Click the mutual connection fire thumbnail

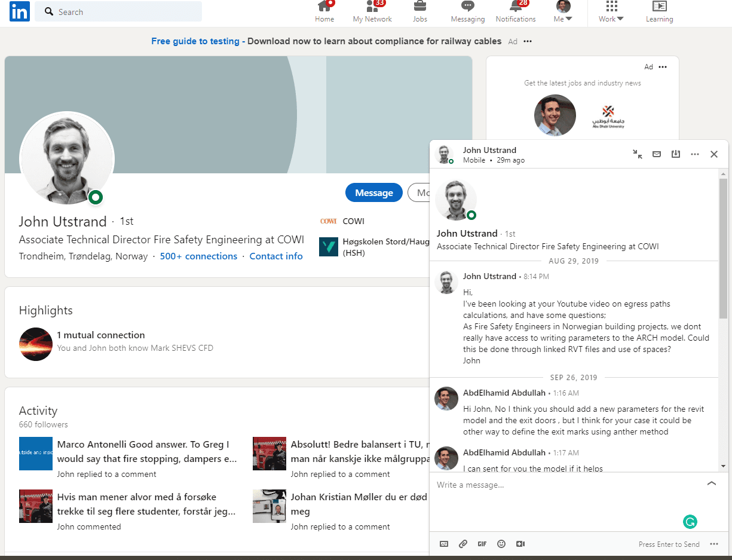click(x=36, y=344)
